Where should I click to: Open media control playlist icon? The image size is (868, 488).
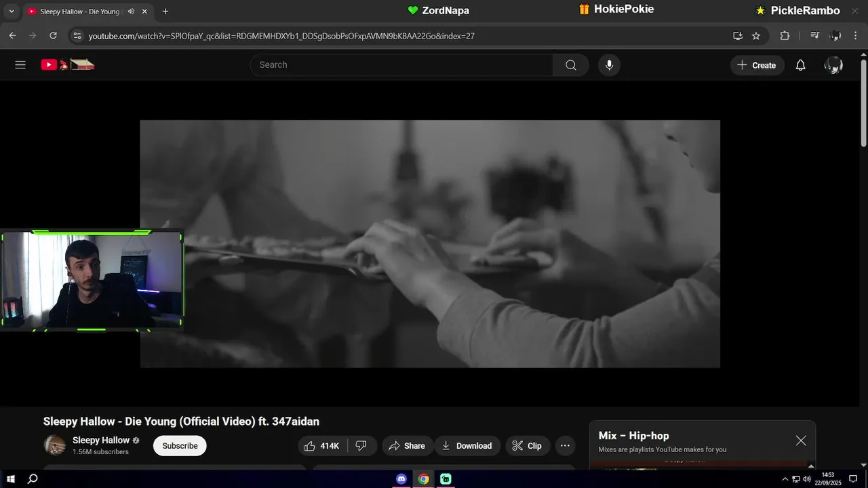pyautogui.click(x=815, y=36)
